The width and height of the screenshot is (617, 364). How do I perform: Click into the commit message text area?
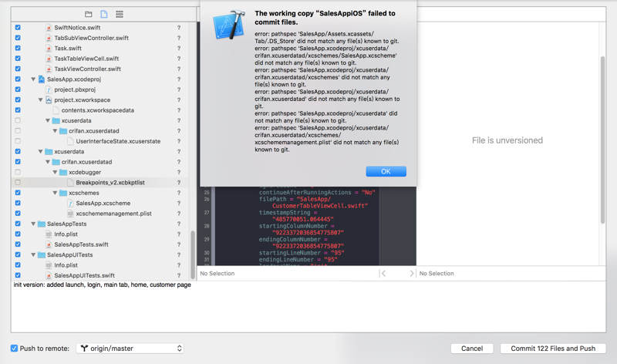pos(308,307)
